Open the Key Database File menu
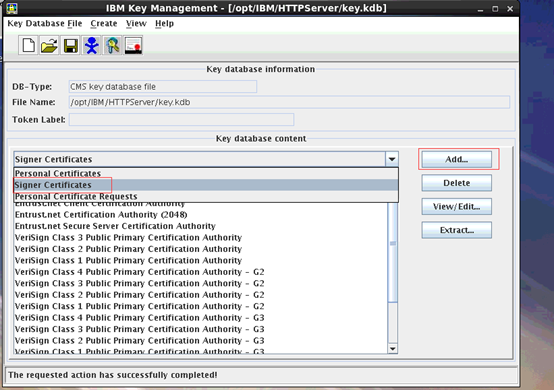This screenshot has height=390, width=554. pos(45,23)
